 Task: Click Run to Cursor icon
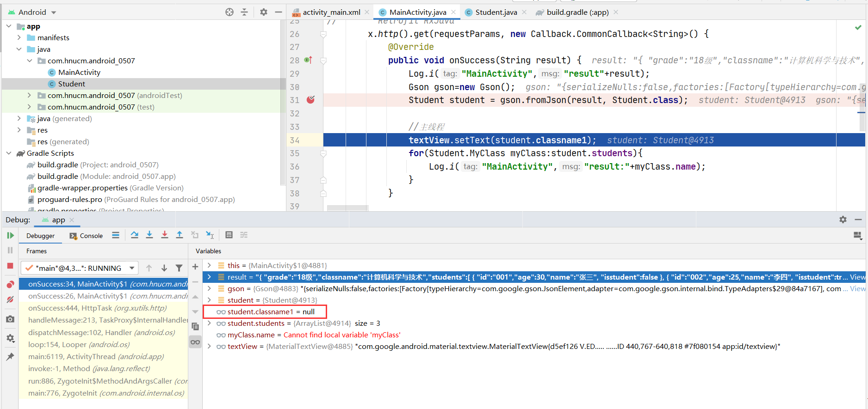(x=210, y=235)
